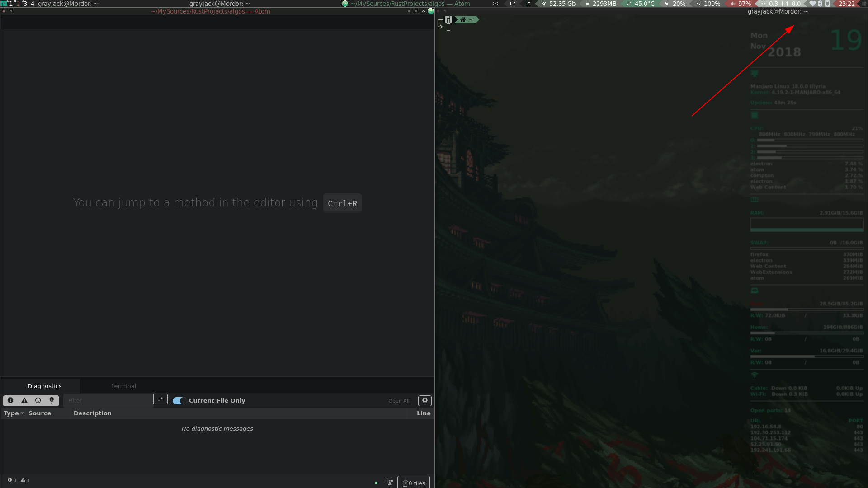
Task: Click the 20% CPU indicator
Action: 675,4
